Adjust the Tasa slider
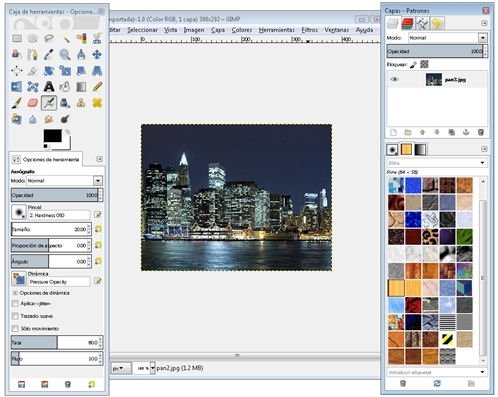The height and width of the screenshot is (397, 498). coord(54,342)
